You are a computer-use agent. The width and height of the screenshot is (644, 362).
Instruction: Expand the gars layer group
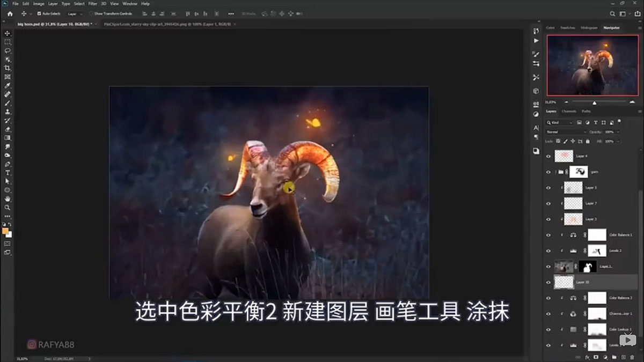[x=555, y=172]
